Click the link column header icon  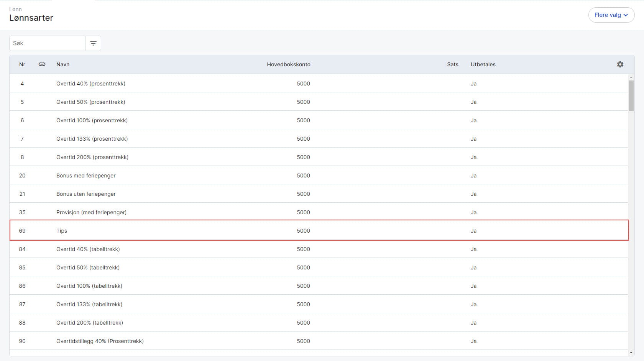[42, 64]
